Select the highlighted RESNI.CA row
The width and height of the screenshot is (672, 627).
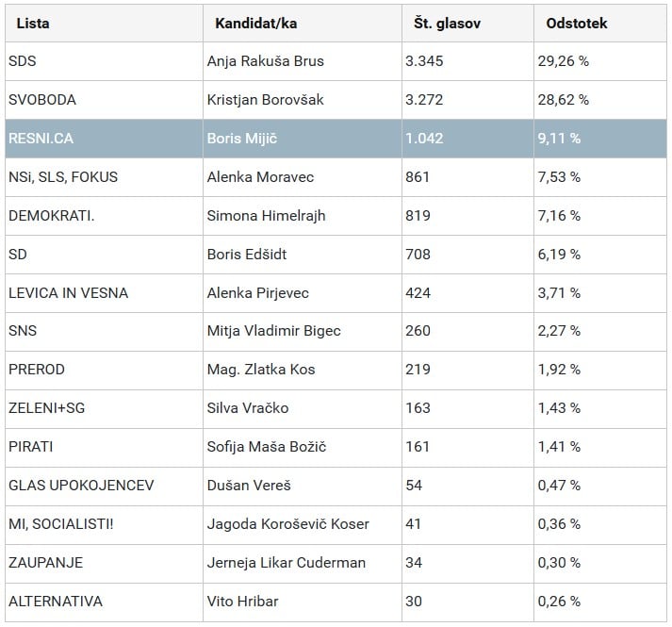[x=335, y=139]
